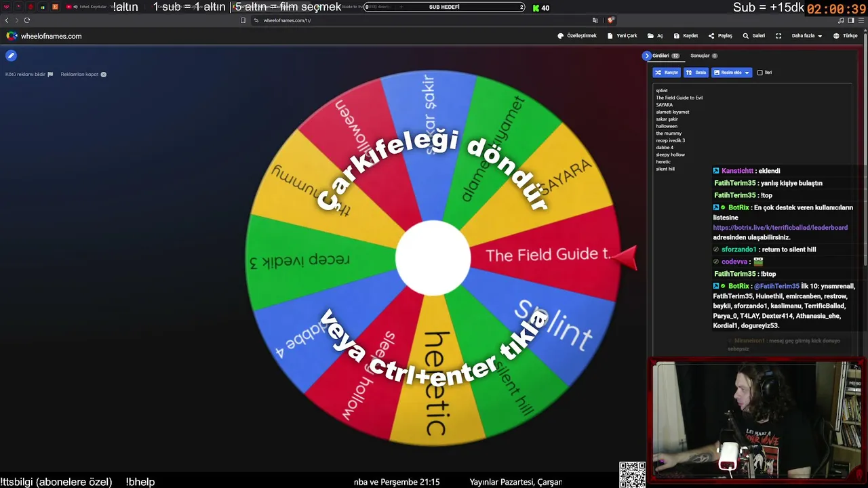The image size is (868, 488).
Task: Click the QR code beside the webcam
Action: tap(632, 475)
